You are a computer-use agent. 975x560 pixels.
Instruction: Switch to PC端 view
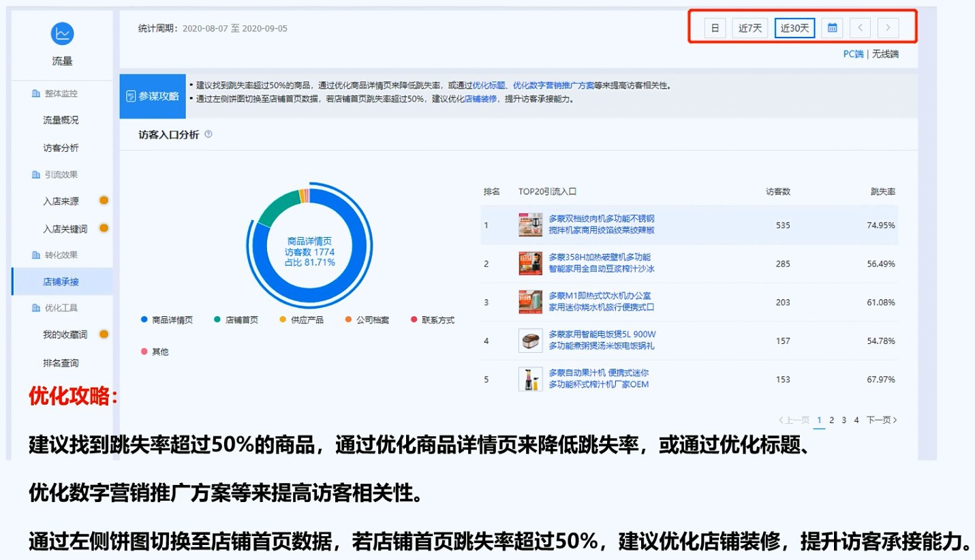[854, 54]
